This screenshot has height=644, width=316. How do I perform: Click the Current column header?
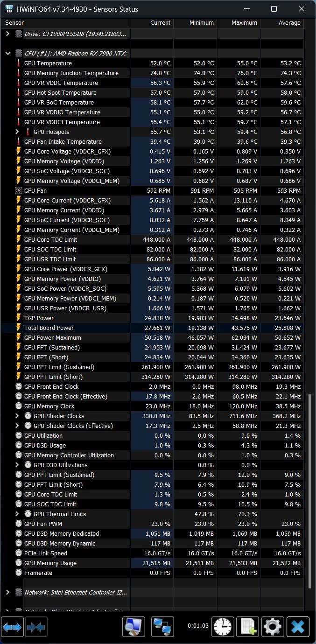pos(152,22)
